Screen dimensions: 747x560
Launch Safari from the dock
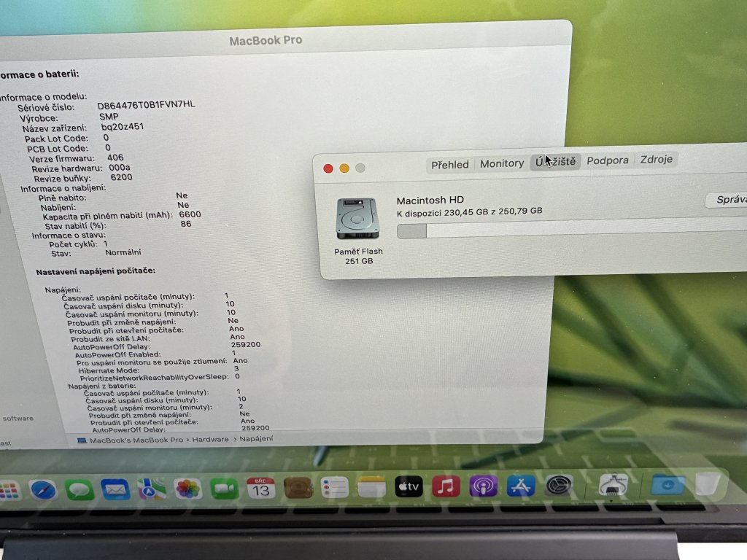point(43,490)
